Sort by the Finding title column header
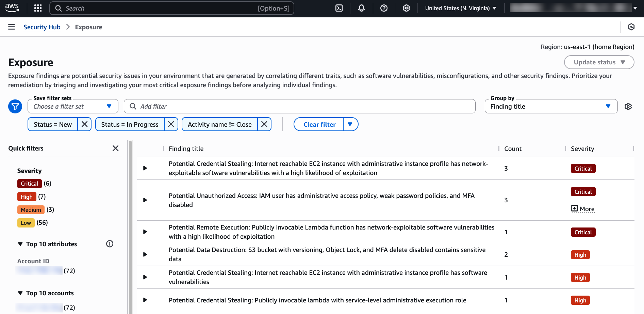 coord(186,148)
